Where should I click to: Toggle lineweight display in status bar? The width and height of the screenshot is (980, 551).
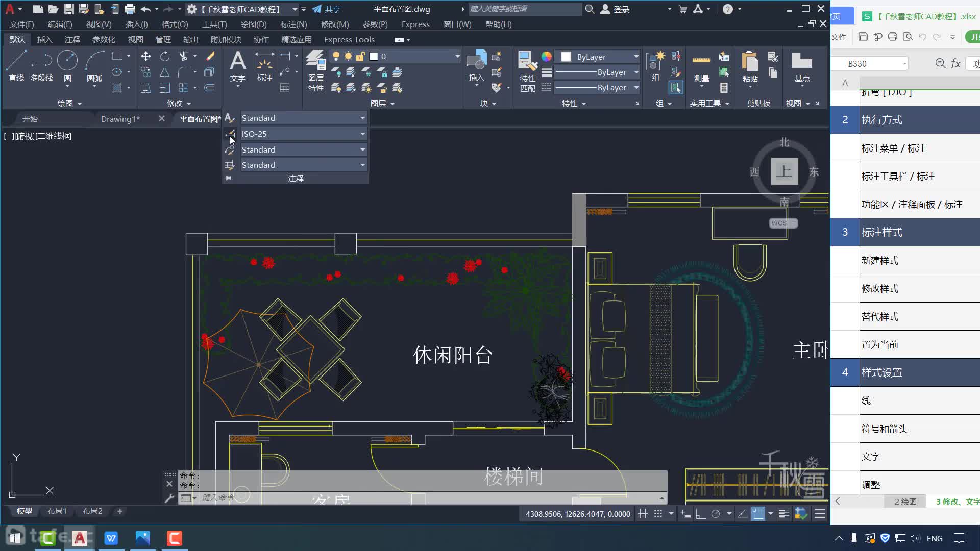(784, 514)
